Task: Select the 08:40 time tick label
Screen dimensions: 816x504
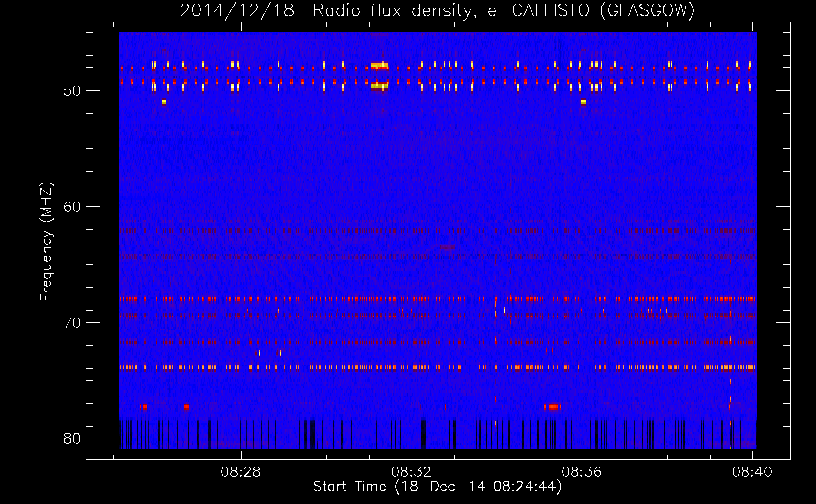Action: tap(752, 472)
